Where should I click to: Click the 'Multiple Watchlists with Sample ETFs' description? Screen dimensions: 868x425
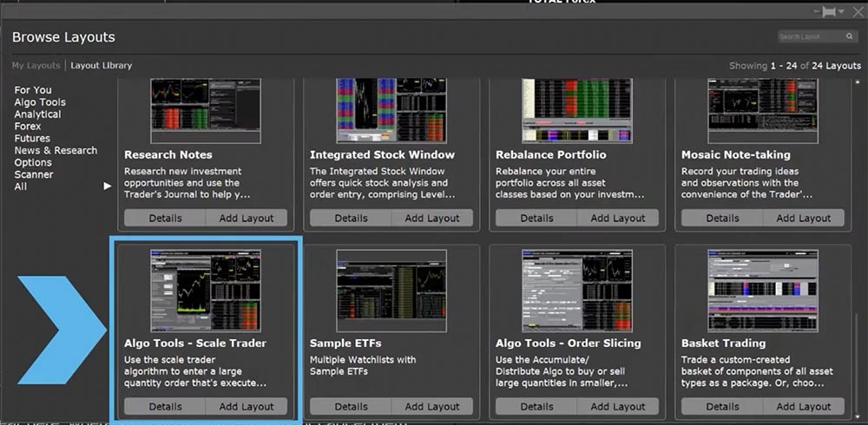tap(363, 365)
